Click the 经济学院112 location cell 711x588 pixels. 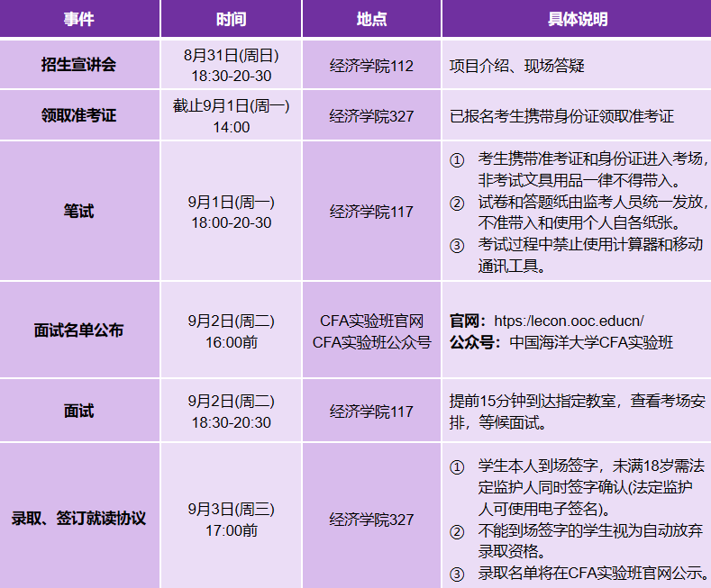(x=371, y=66)
